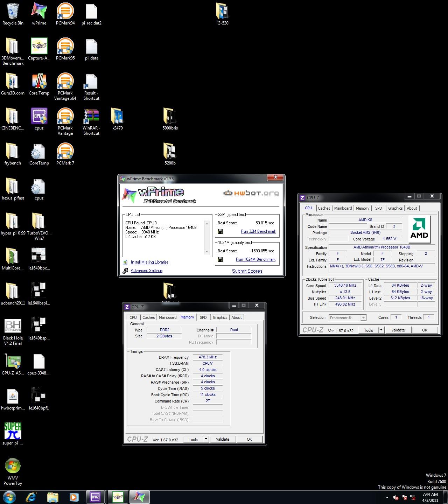This screenshot has width=448, height=504.
Task: Expand the Processor #1 selection dropdown
Action: [363, 318]
